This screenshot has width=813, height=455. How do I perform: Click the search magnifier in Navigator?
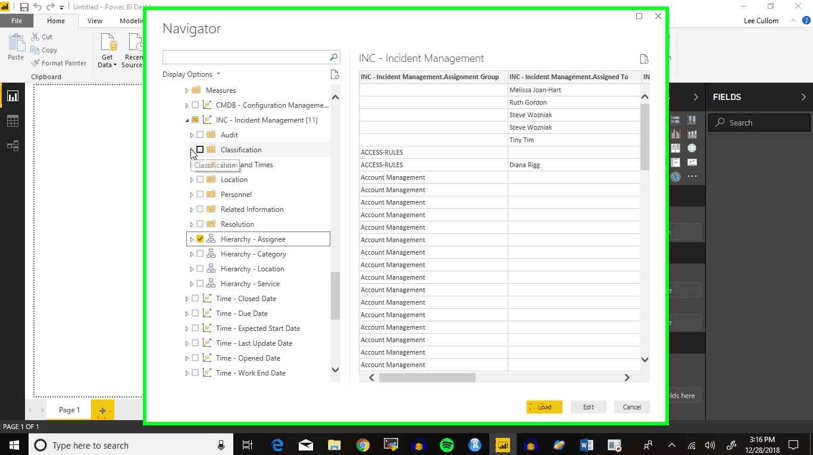click(x=333, y=57)
